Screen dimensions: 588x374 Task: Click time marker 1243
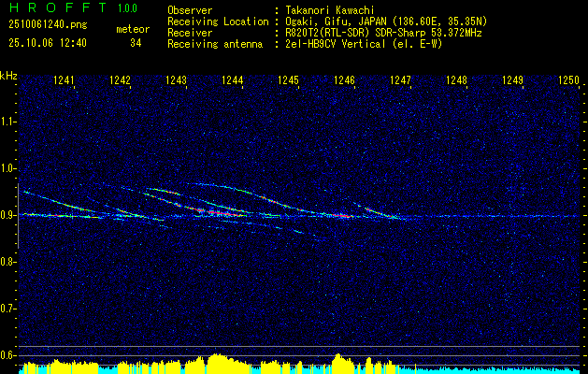tap(177, 79)
